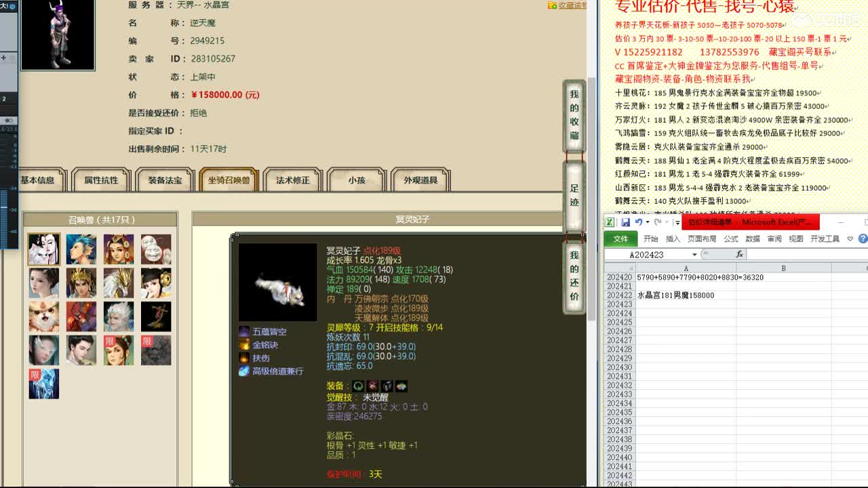Viewport: 868px width, 488px height.
Task: Click the first equipment icon beside 装备
Action: (x=359, y=386)
